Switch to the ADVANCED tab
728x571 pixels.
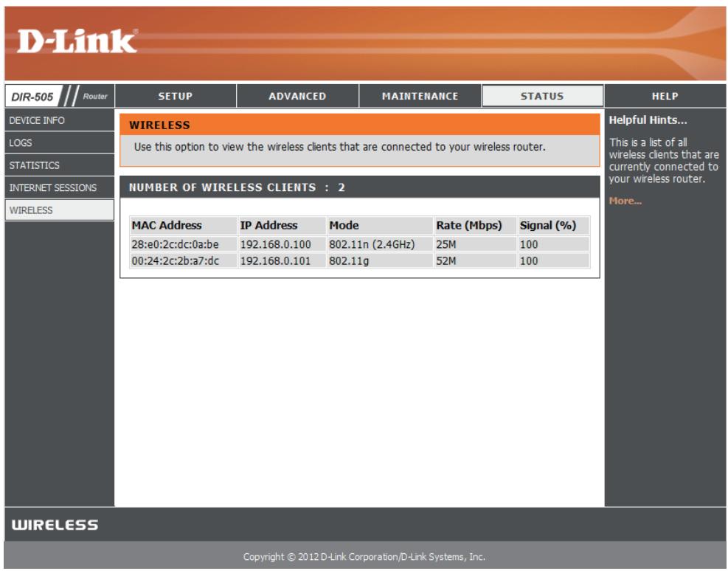(297, 96)
